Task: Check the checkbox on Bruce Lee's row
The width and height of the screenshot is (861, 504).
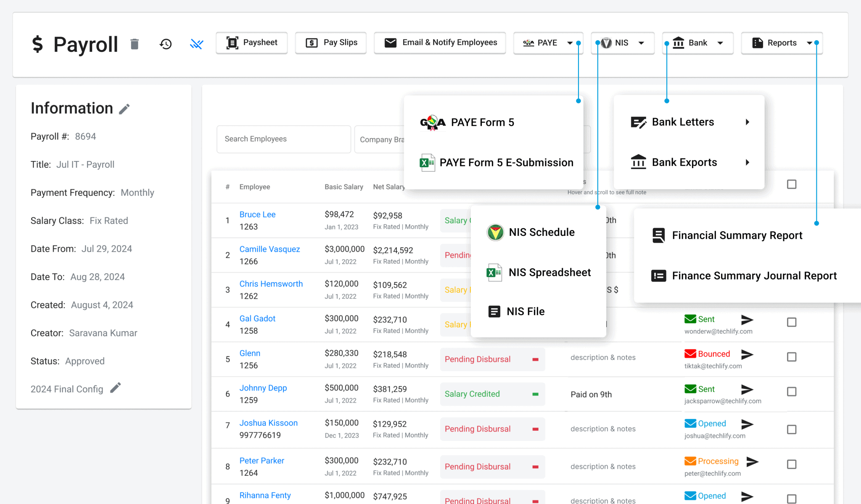Action: tap(792, 220)
